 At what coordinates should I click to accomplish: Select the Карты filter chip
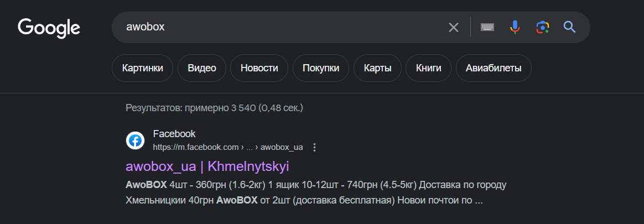(377, 68)
